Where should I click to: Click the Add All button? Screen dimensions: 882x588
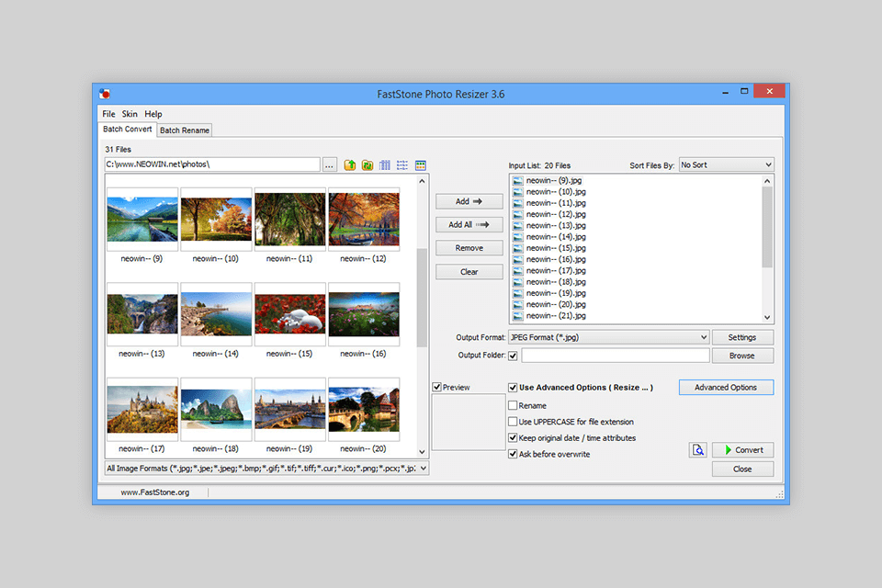[x=469, y=224]
